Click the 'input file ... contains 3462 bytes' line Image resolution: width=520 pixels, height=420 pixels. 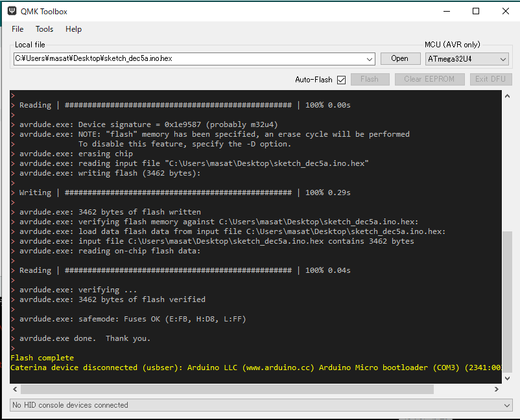click(x=217, y=241)
